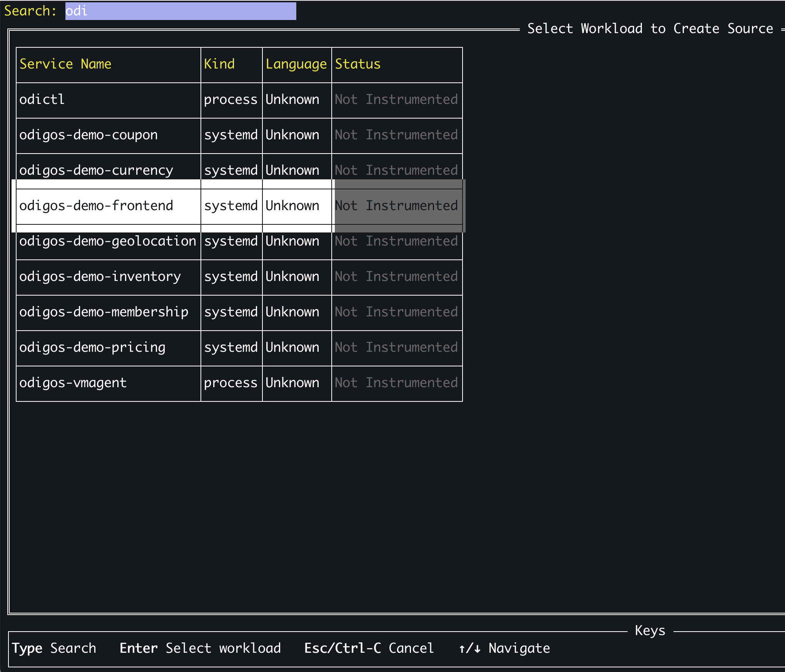Click the Kind column header
785x672 pixels.
(219, 64)
